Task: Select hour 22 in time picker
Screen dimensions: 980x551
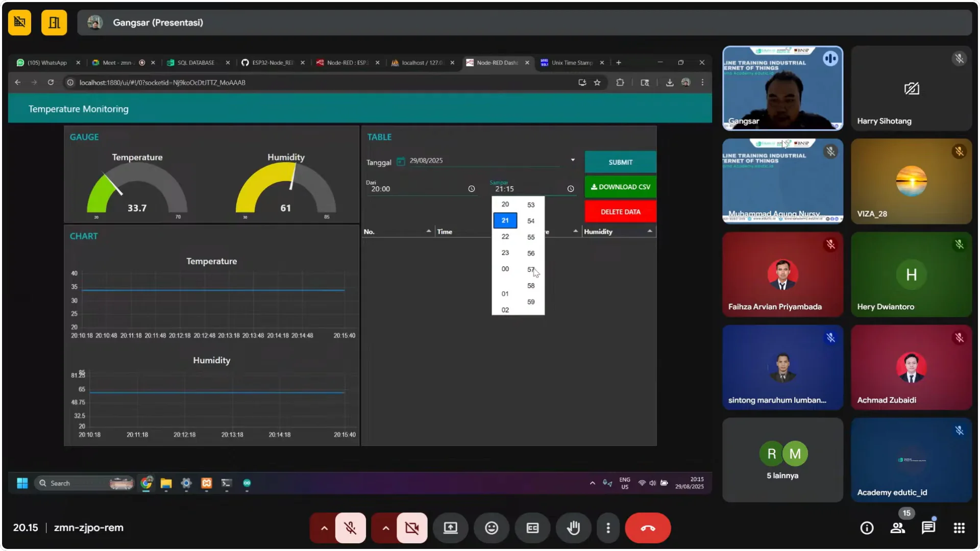Action: [505, 237]
